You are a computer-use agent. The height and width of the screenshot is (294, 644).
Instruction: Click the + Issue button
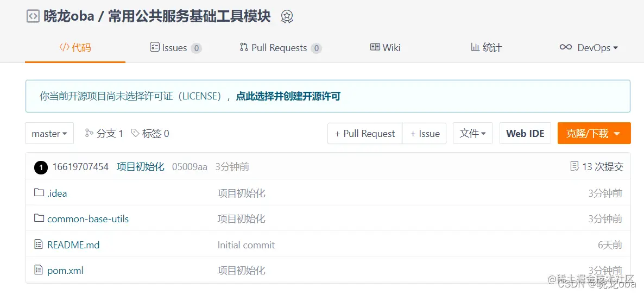[424, 133]
